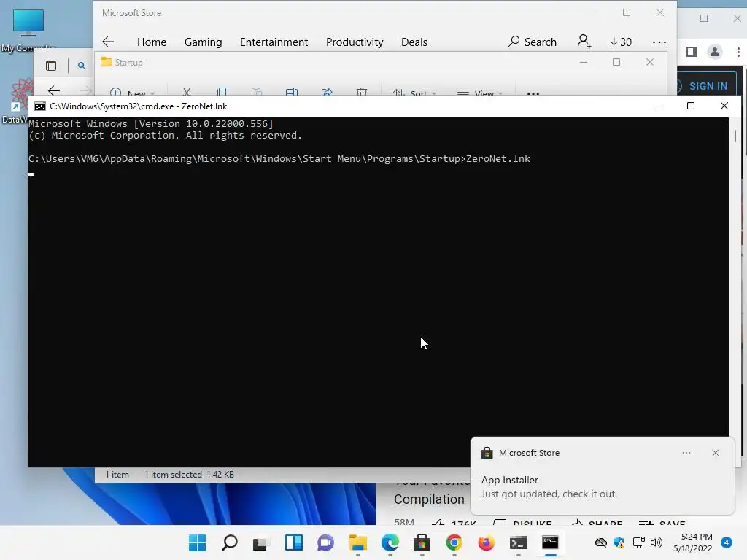Open the My Computer desktop icon

point(28,29)
